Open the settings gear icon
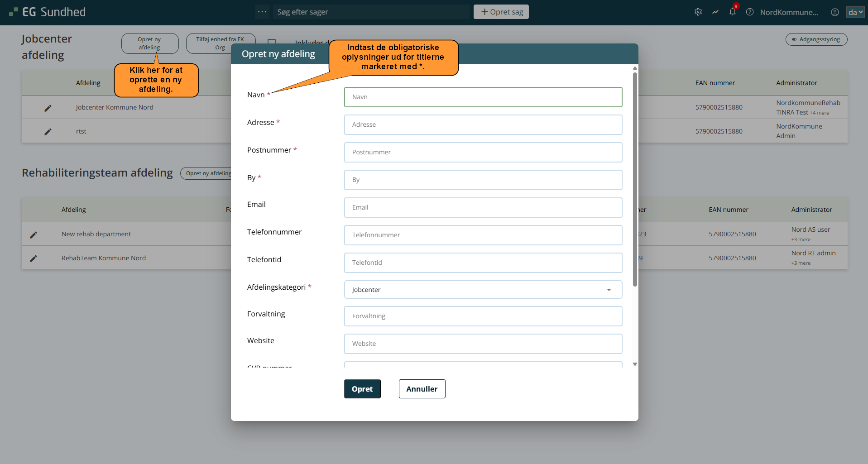868x464 pixels. (x=698, y=12)
